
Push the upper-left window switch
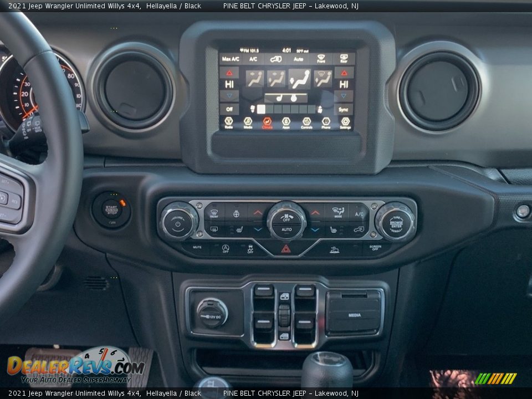click(x=264, y=291)
